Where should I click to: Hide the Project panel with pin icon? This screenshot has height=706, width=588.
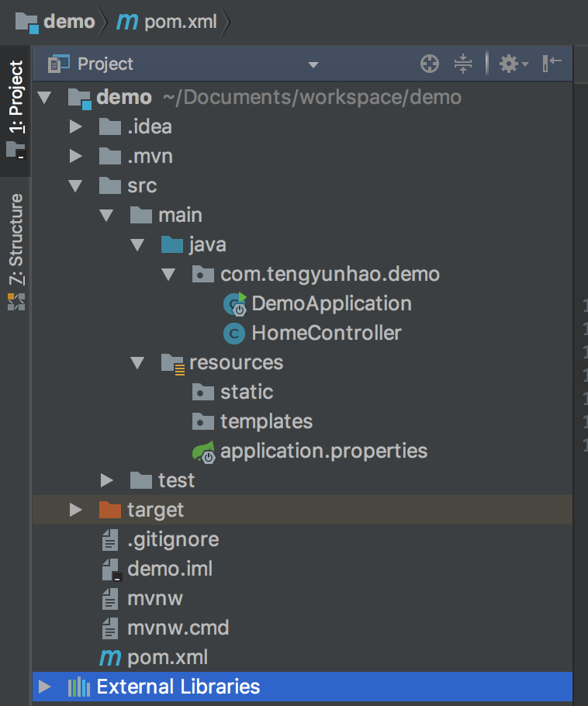coord(552,64)
